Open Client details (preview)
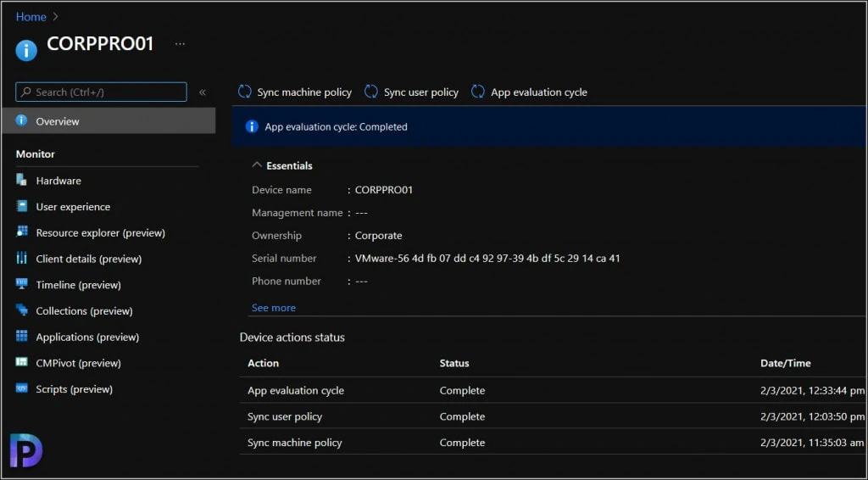The height and width of the screenshot is (480, 868). tap(88, 259)
